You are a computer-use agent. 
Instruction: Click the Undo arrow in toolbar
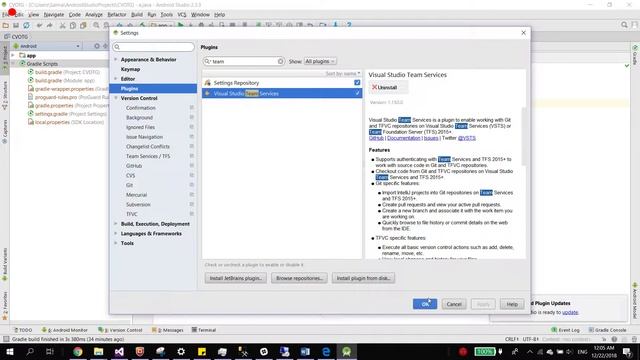click(39, 25)
